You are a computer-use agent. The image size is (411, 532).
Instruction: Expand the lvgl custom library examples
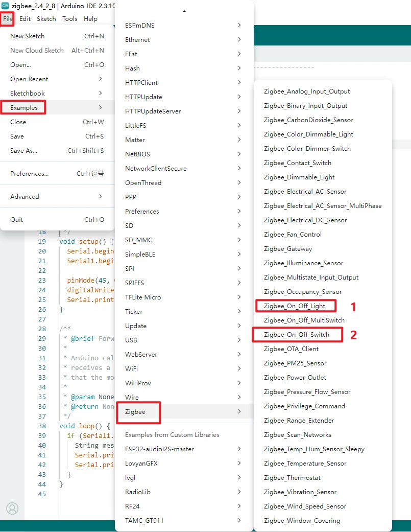click(184, 477)
